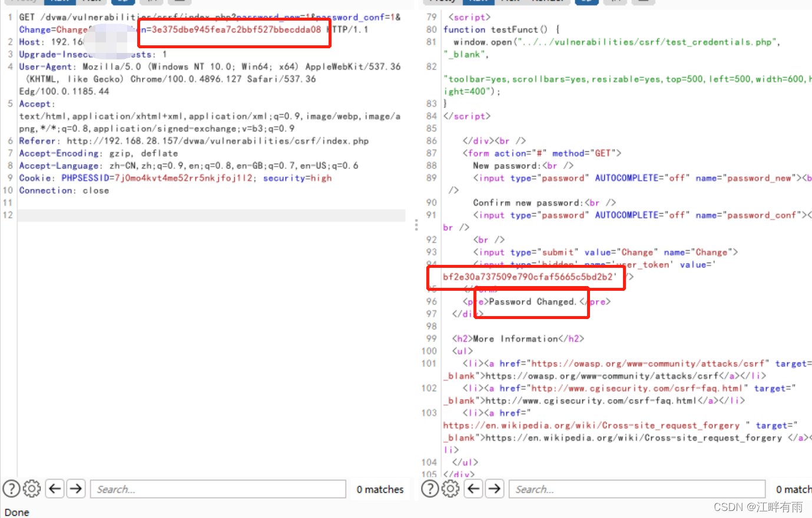
Task: Click the 'security=high' cookie text
Action: point(297,178)
